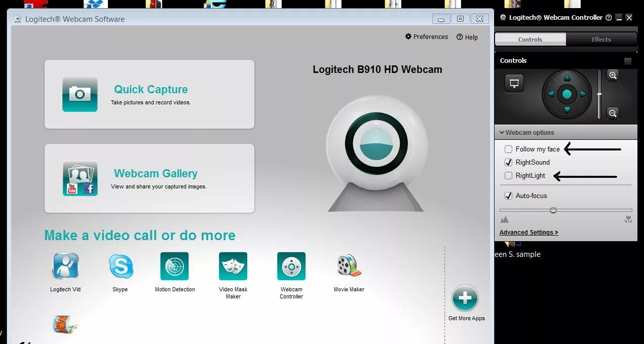This screenshot has width=644, height=344.
Task: Click the webcam illustration image
Action: [x=376, y=154]
